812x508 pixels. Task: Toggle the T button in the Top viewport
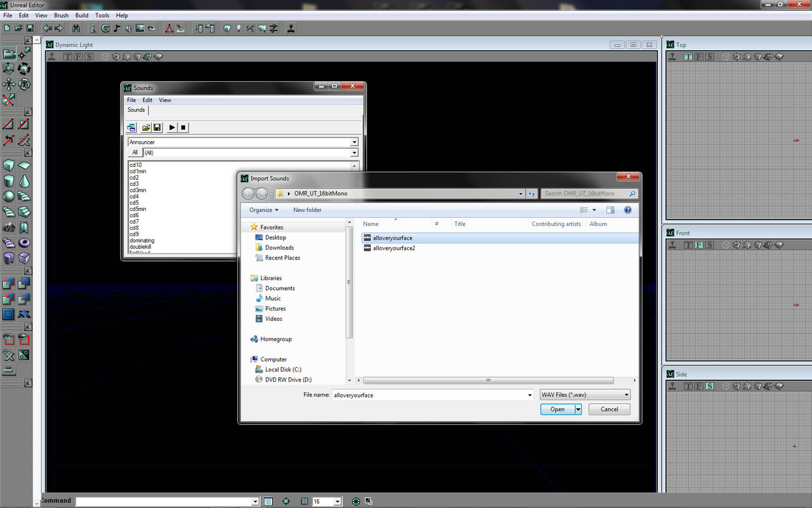pos(688,57)
